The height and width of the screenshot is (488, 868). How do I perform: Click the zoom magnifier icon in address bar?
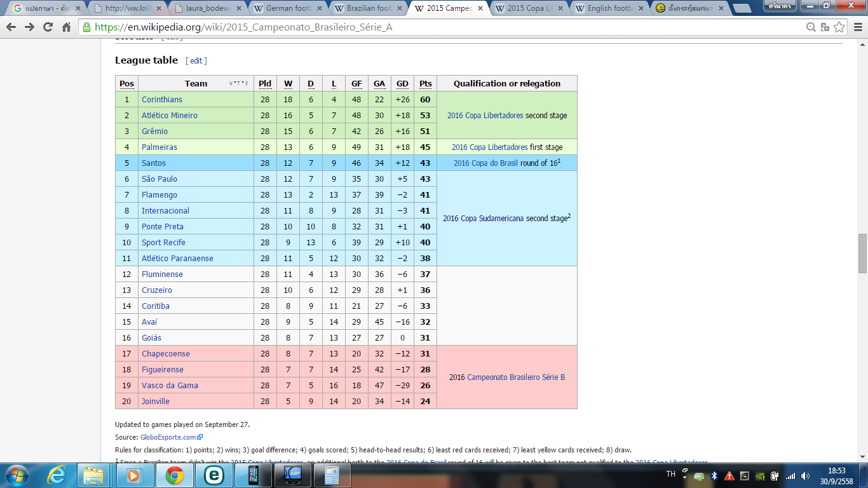(x=811, y=27)
